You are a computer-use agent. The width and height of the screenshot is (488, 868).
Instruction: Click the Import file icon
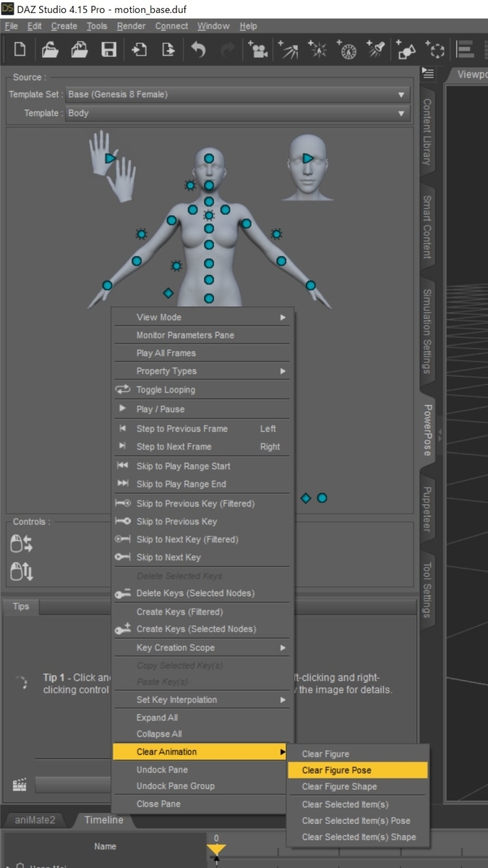click(x=138, y=49)
